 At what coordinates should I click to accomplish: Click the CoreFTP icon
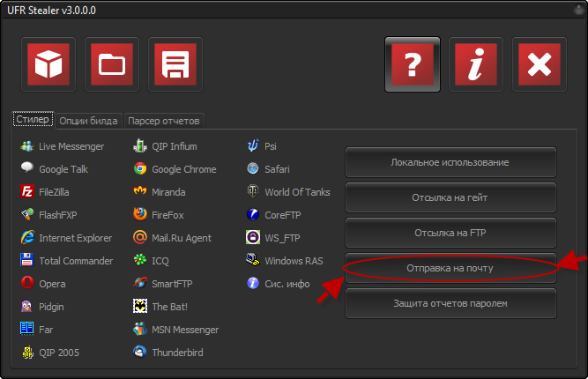coord(253,214)
